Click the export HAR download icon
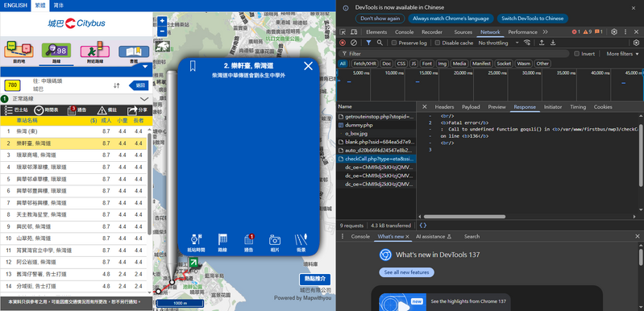The height and width of the screenshot is (311, 644). click(x=553, y=43)
